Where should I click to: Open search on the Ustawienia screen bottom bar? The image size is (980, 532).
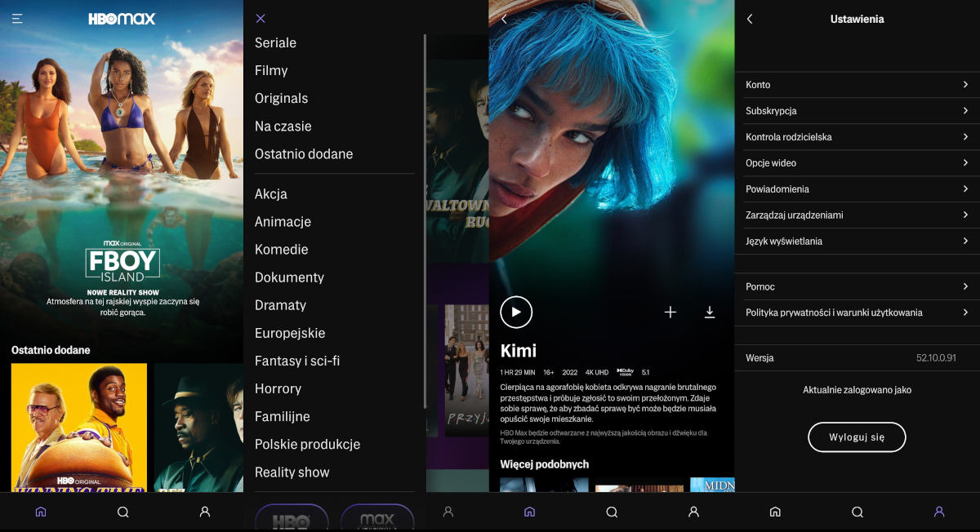point(857,512)
